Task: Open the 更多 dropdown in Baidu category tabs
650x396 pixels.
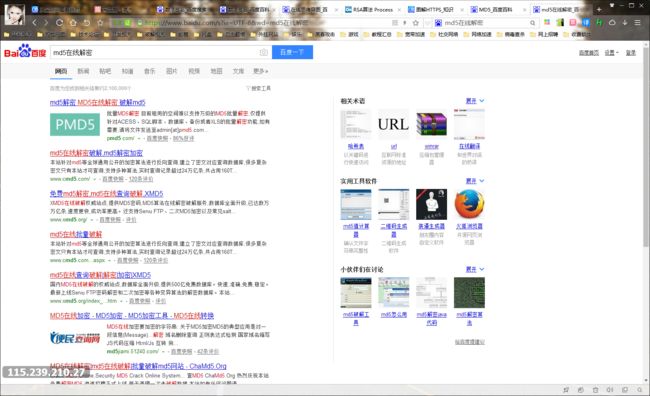Action: pyautogui.click(x=261, y=71)
